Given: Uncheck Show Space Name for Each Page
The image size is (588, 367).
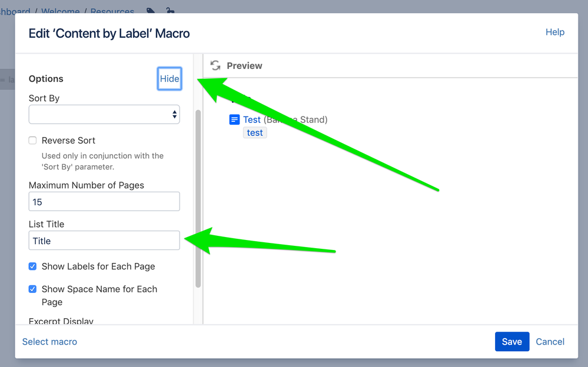Looking at the screenshot, I should click(x=32, y=289).
